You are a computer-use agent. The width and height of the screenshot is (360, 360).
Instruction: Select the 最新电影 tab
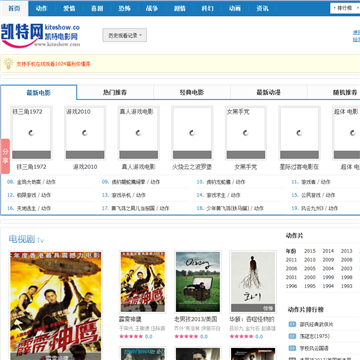39,93
